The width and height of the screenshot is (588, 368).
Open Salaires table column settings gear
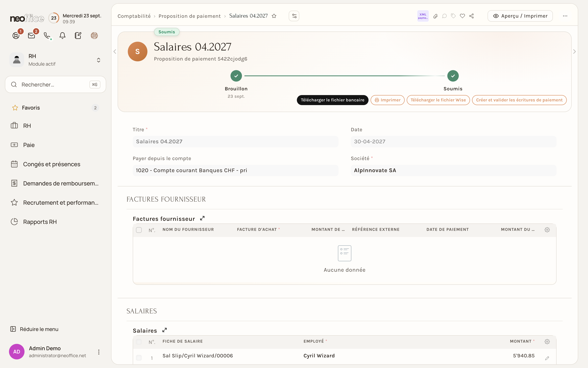pos(547,341)
